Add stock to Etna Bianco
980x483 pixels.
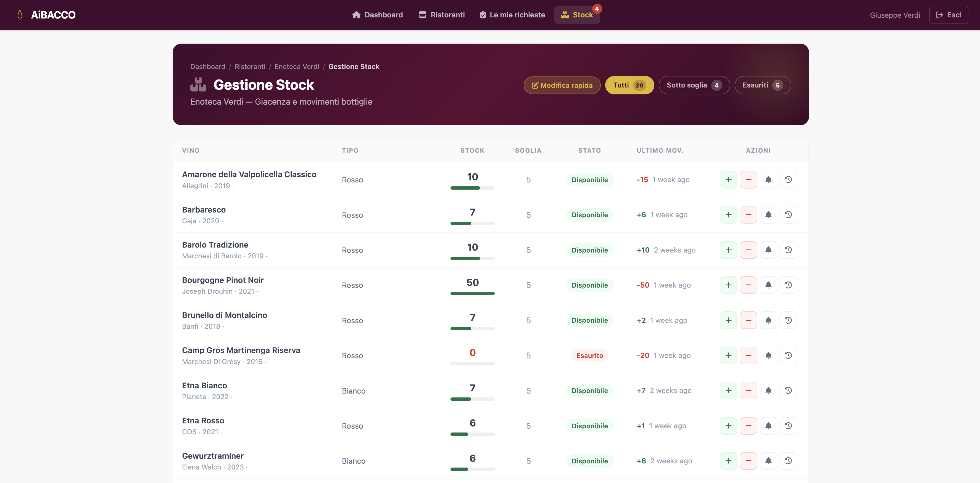[729, 391]
